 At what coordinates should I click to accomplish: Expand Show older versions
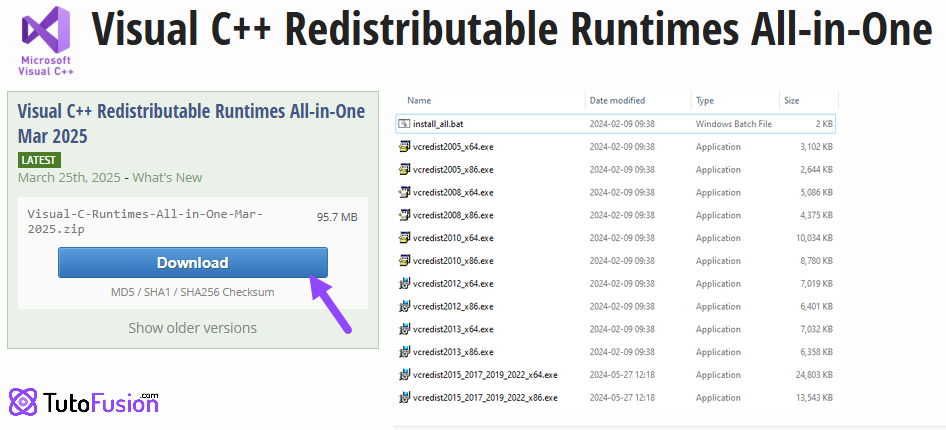[x=192, y=328]
